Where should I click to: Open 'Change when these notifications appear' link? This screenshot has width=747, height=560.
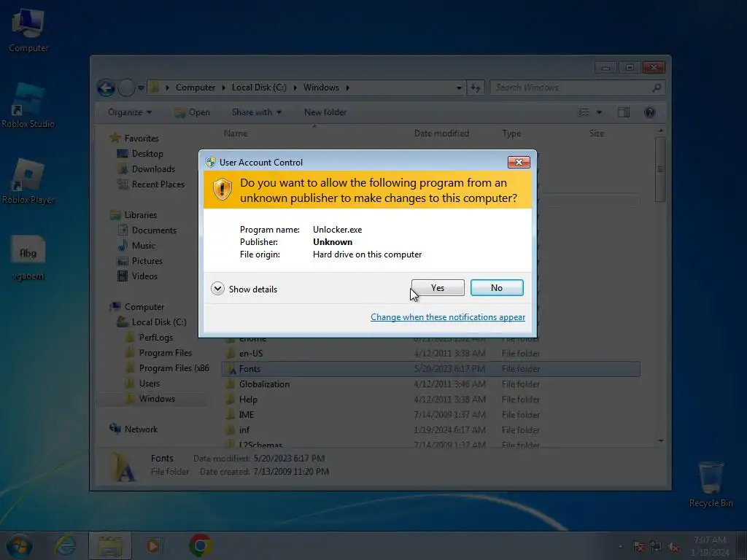[x=448, y=317]
